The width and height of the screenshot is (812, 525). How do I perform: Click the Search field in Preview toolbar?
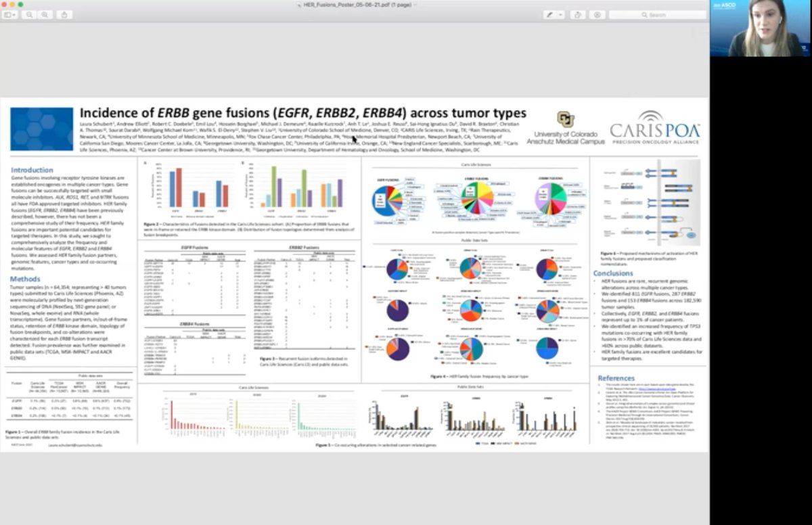(657, 14)
